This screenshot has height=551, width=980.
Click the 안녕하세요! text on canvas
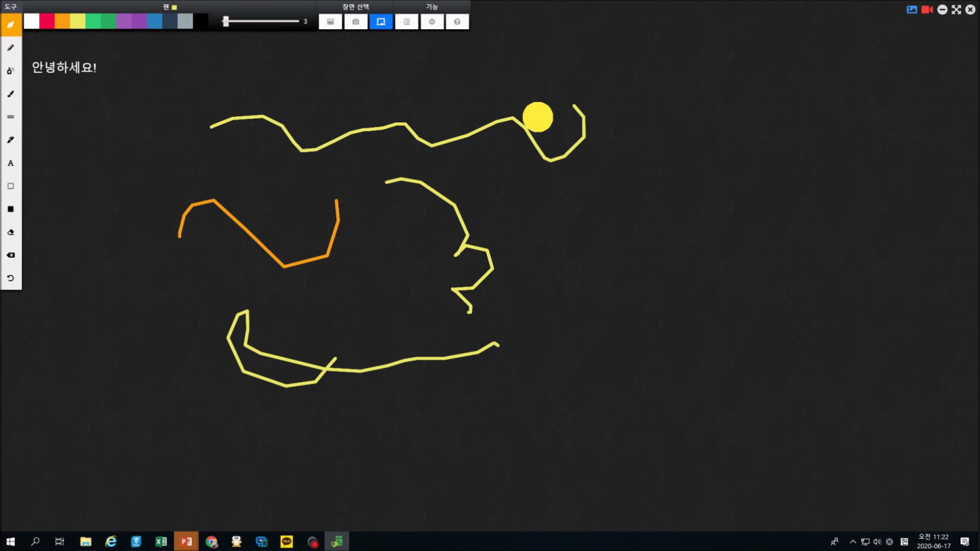(x=64, y=68)
